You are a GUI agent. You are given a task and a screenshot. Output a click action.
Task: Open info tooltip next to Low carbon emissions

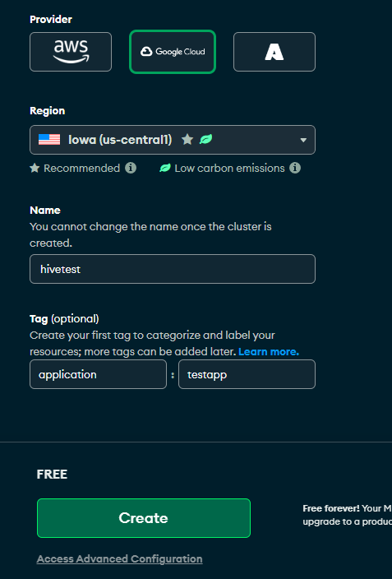point(295,168)
